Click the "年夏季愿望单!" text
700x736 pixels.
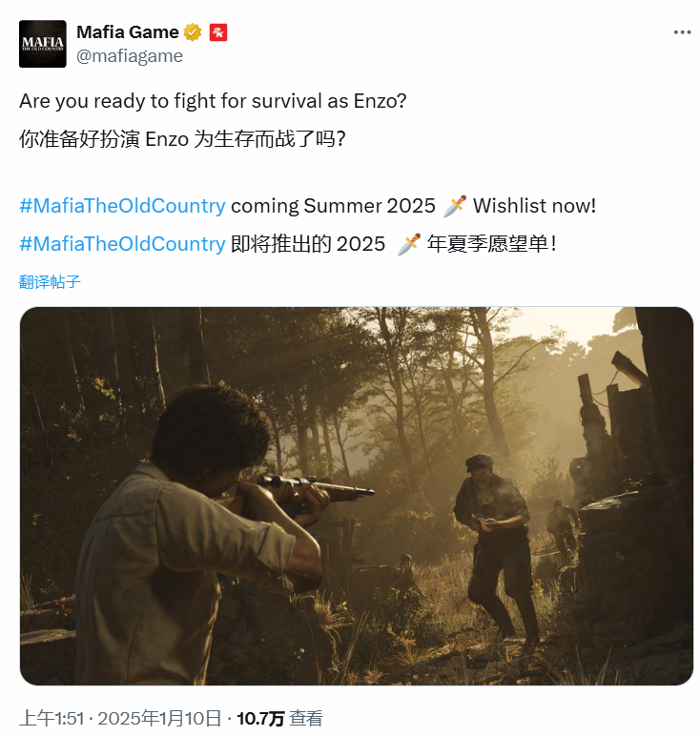(x=491, y=244)
